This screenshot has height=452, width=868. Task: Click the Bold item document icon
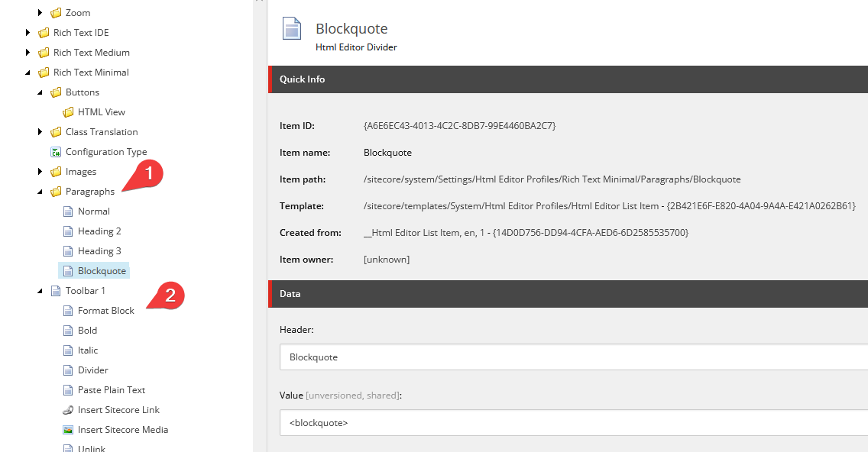68,331
